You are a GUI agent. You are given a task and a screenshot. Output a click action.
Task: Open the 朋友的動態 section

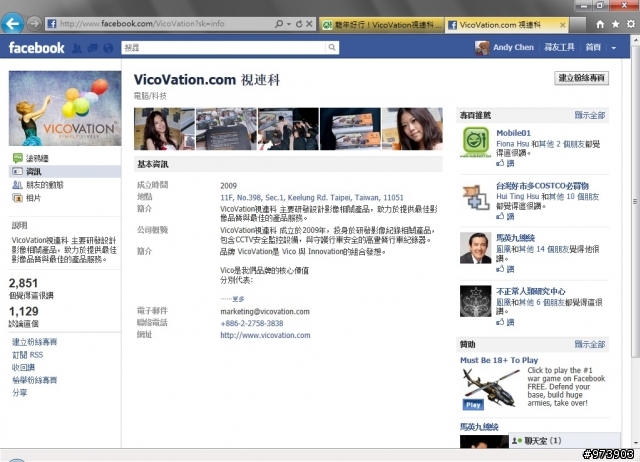44,185
